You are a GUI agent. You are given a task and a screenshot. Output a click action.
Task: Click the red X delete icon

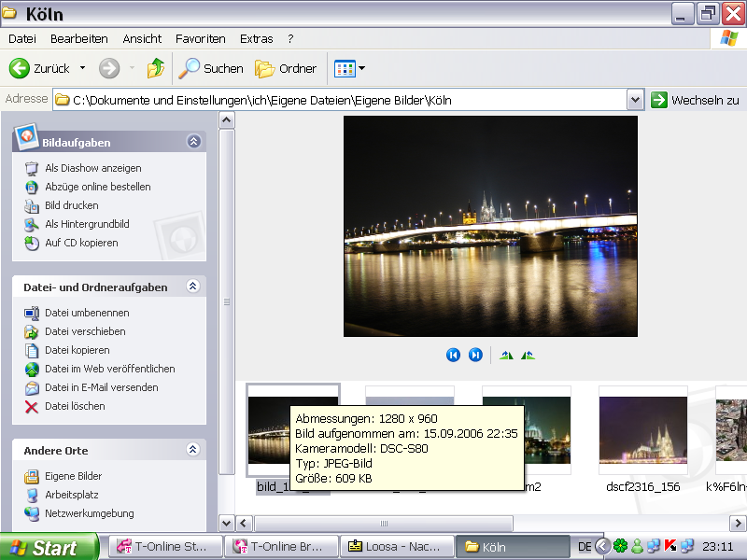coord(32,407)
